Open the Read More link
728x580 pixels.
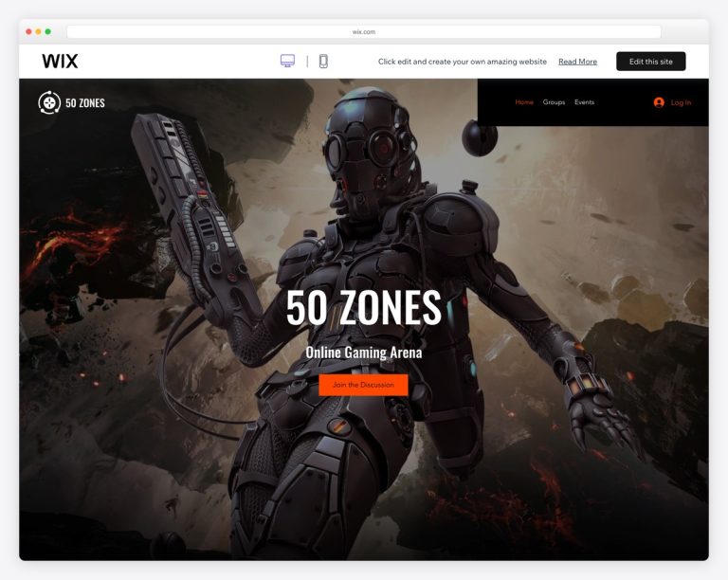pyautogui.click(x=577, y=62)
